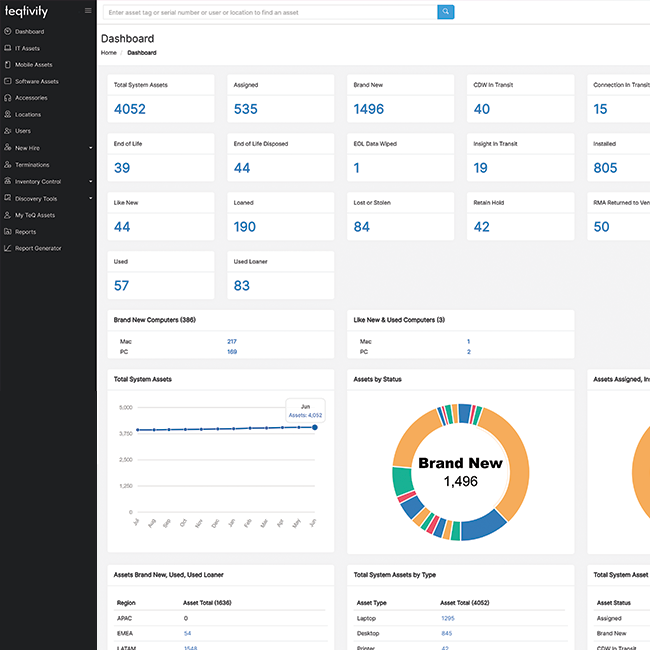Click the blue search button

[446, 12]
